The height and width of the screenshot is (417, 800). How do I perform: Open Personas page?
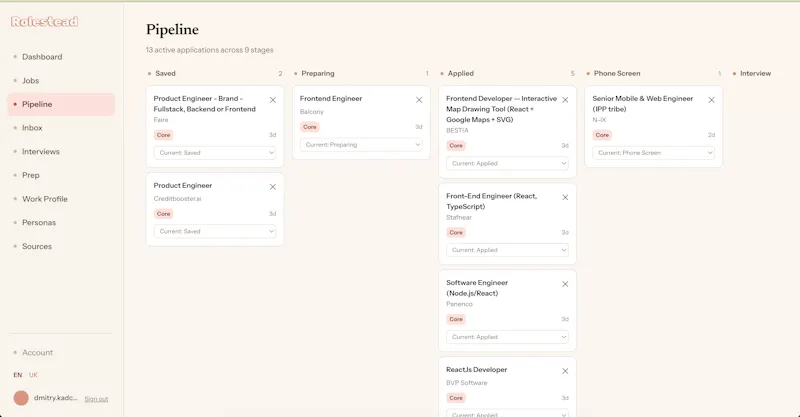(x=61, y=223)
